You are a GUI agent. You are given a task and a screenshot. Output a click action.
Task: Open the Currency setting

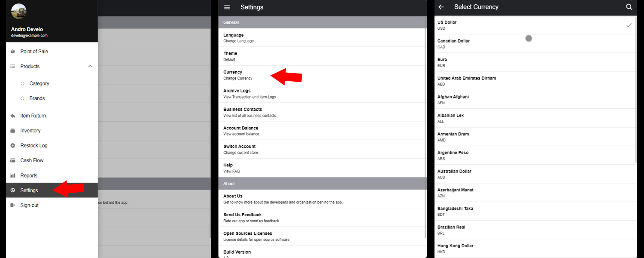(x=238, y=75)
